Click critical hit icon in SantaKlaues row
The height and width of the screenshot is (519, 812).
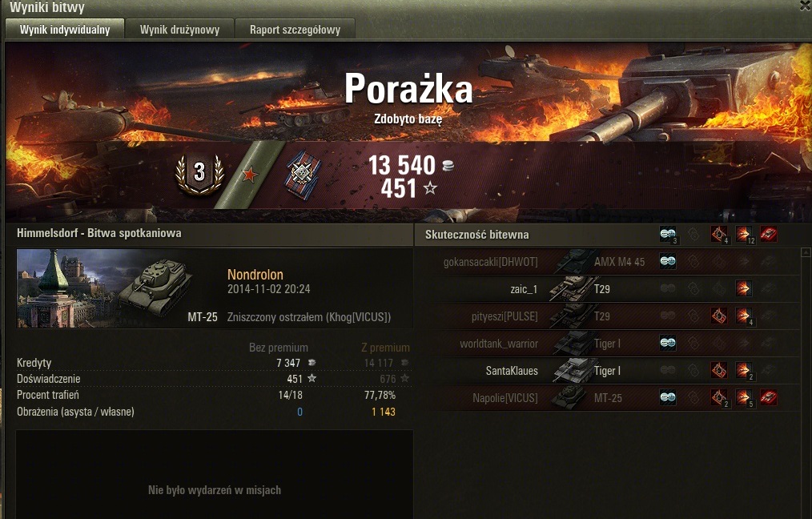[x=719, y=370]
